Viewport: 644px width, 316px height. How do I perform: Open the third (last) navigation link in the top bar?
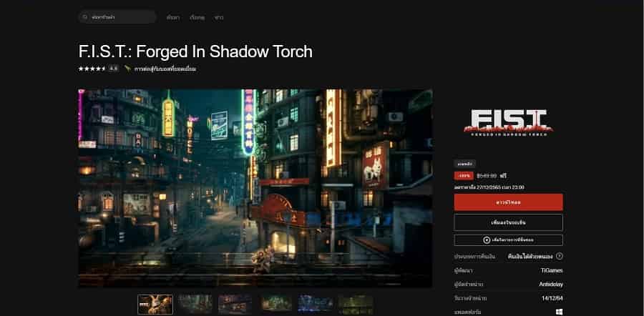tap(219, 18)
